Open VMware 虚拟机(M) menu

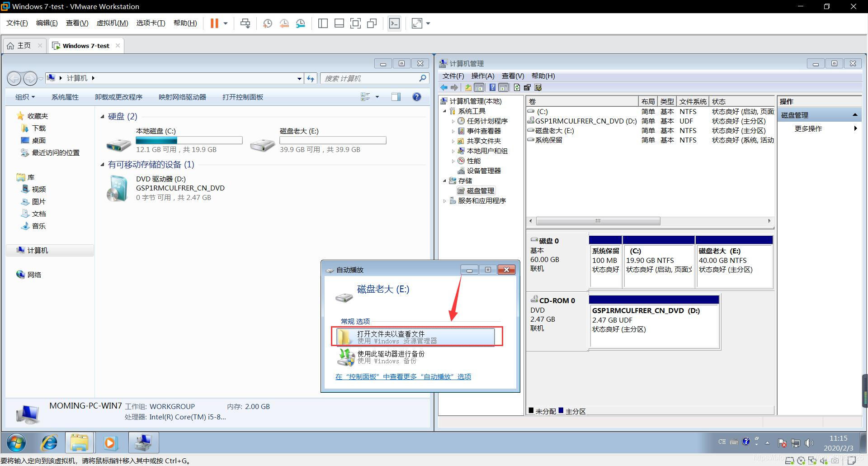[x=113, y=23]
